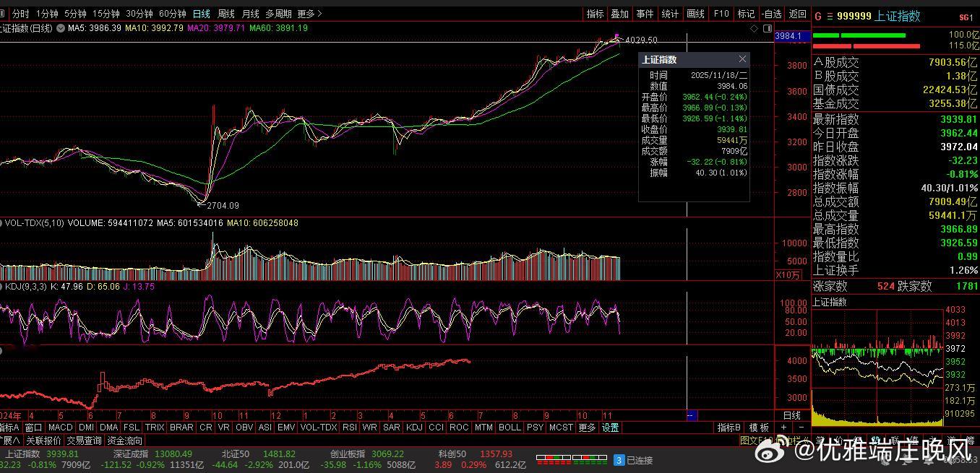This screenshot has height=473, width=980.
Task: Click 创业板指 in the status bar
Action: (347, 454)
